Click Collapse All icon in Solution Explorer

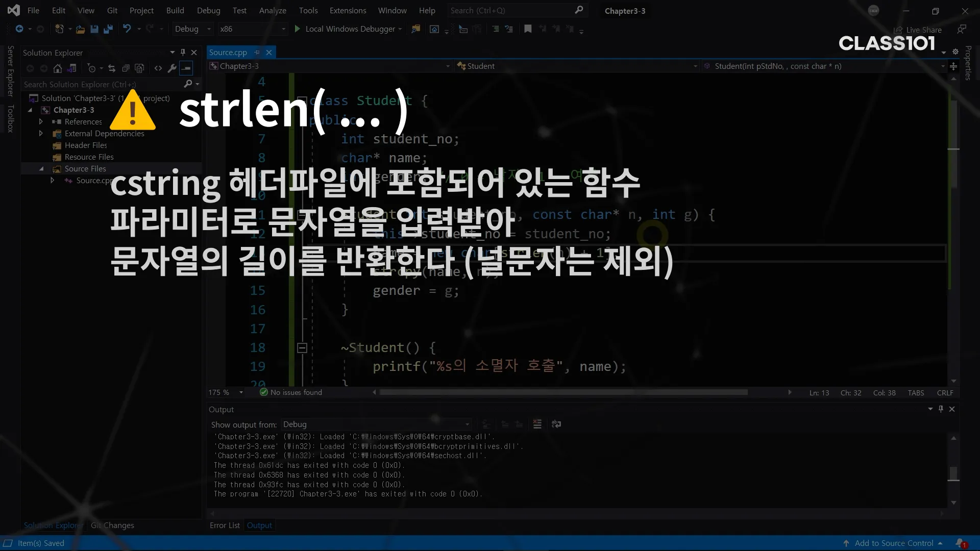(126, 68)
